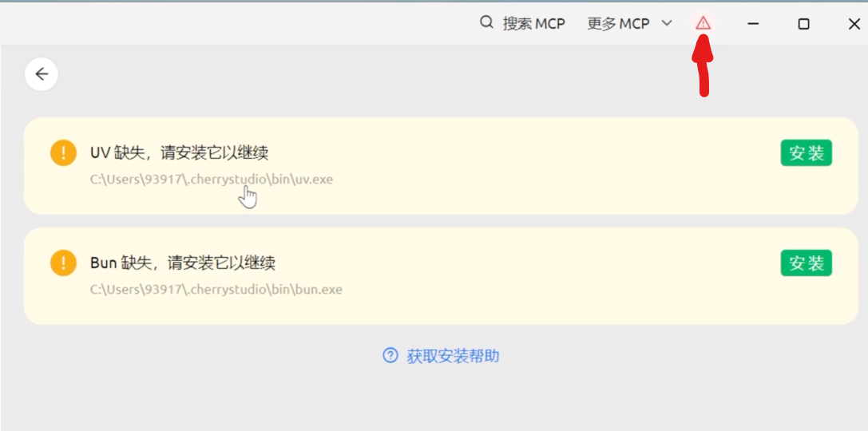Click the orange alert icon beside Bun 缺失
This screenshot has width=868, height=431.
point(63,263)
